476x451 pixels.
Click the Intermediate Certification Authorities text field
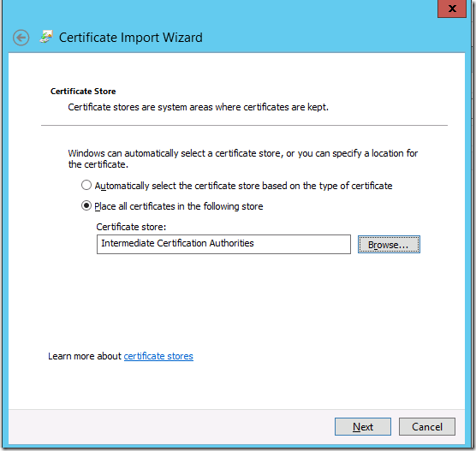[223, 244]
